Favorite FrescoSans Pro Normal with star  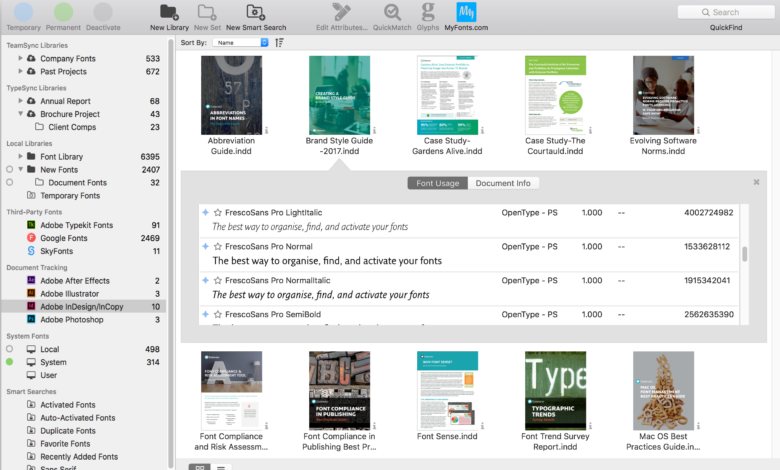218,247
